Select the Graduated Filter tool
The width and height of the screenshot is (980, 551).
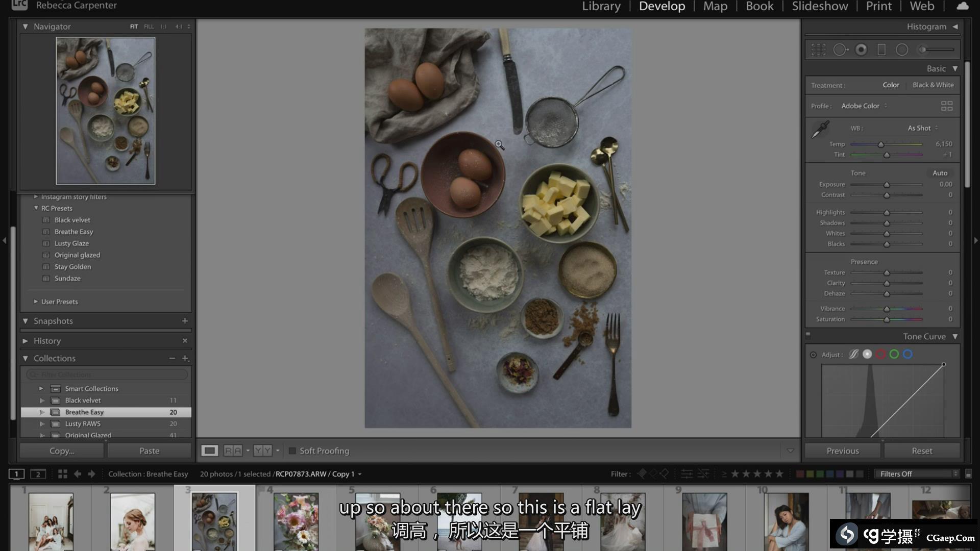coord(881,49)
